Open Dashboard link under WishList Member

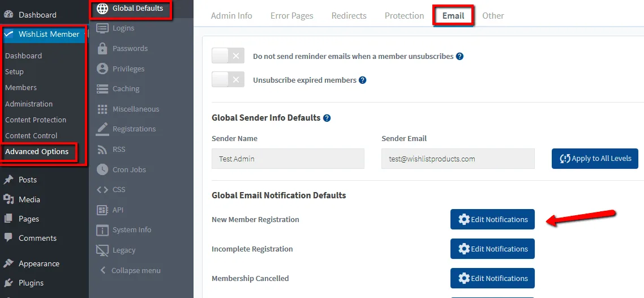coord(23,56)
